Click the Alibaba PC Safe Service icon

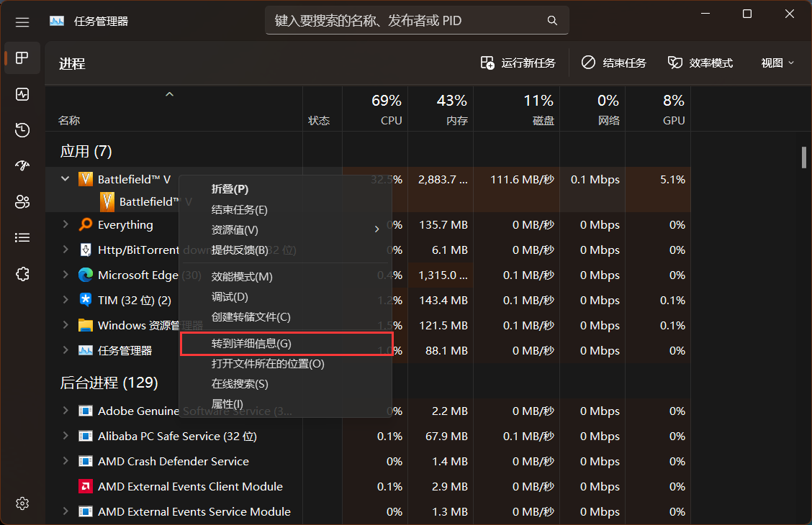coord(86,436)
